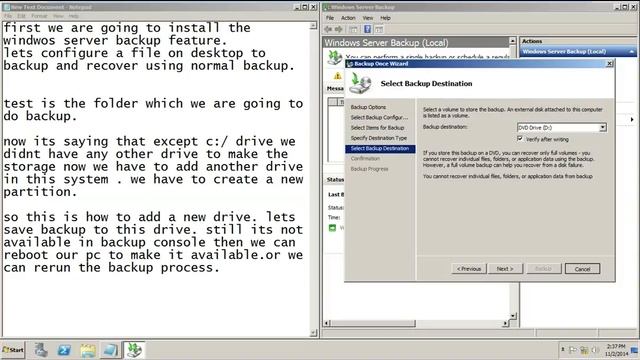
Task: Click Notepad vertical scrollbar up arrow
Action: coord(313,26)
